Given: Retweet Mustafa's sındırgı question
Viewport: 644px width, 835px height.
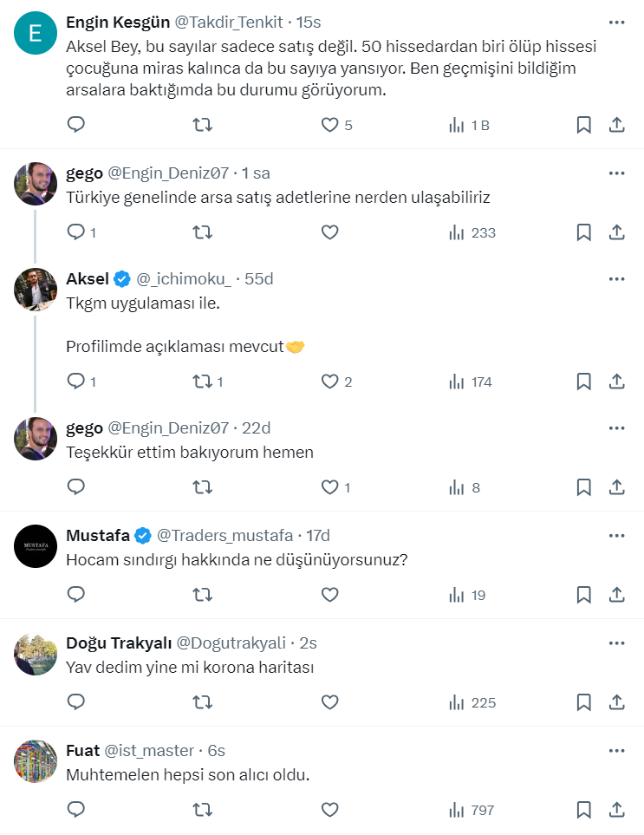Looking at the screenshot, I should tap(202, 595).
